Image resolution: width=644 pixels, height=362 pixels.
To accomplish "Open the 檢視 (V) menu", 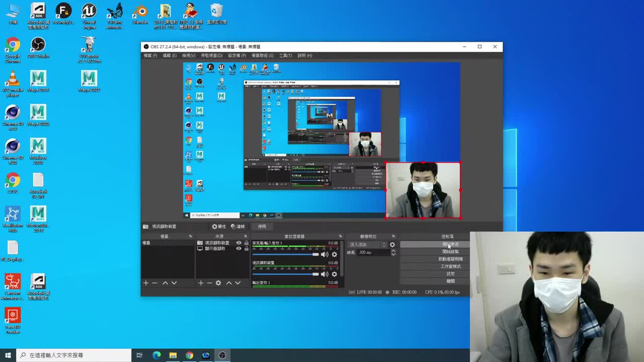I will (x=189, y=55).
